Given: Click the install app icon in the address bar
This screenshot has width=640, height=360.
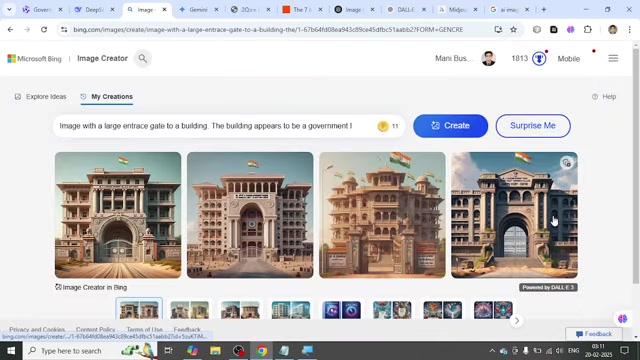Looking at the screenshot, I should click(x=498, y=29).
